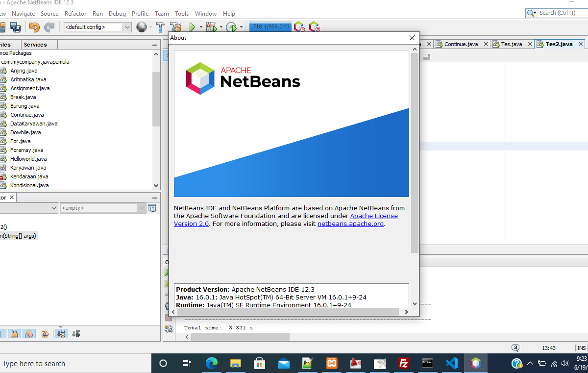The width and height of the screenshot is (588, 373).
Task: Run the project with the green Run arrow
Action: (193, 27)
